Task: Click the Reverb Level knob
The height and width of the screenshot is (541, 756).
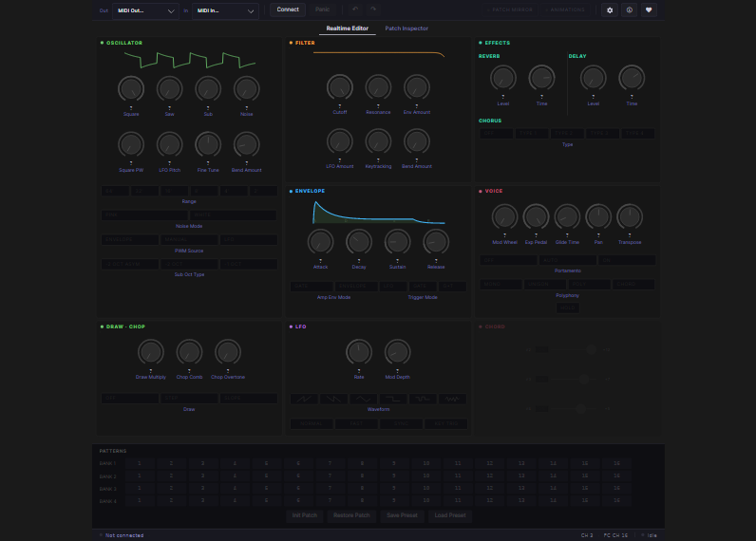Action: [503, 78]
